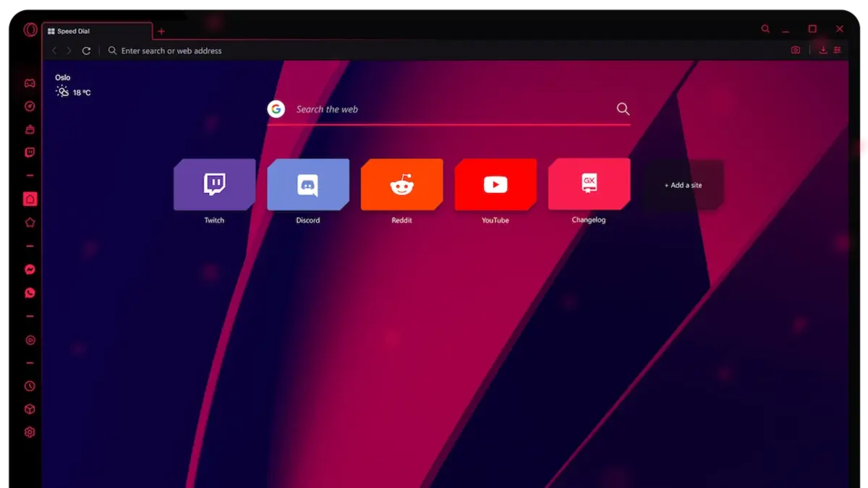Image resolution: width=868 pixels, height=488 pixels.
Task: Open a new tab with plus button
Action: [161, 31]
